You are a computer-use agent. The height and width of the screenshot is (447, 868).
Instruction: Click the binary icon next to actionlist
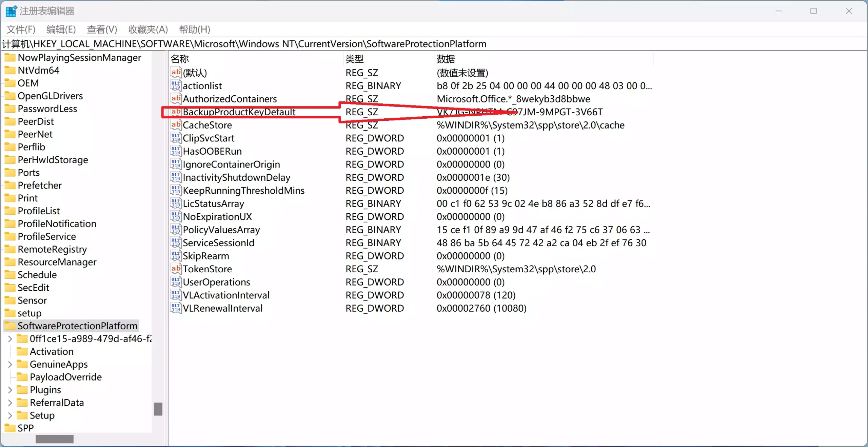[176, 85]
